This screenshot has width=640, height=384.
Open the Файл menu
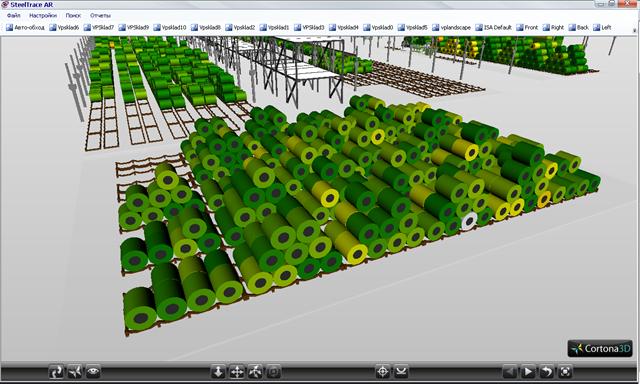tap(13, 16)
